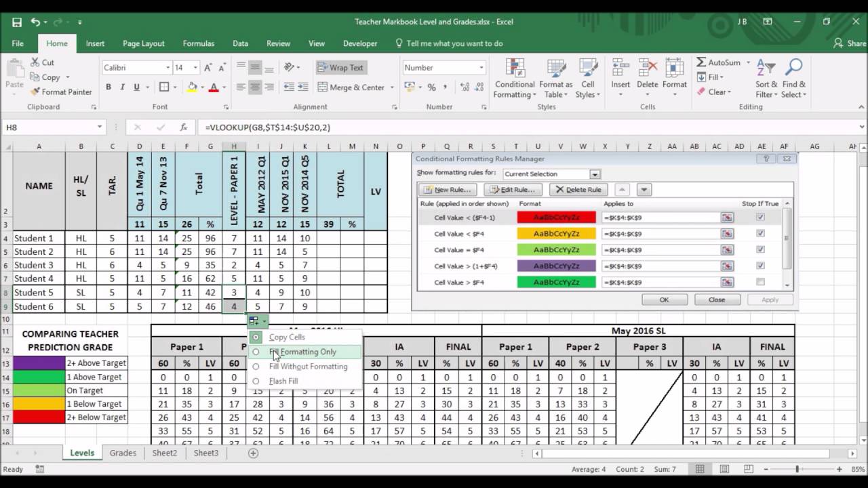This screenshot has width=868, height=488.
Task: Toggle Underline formatting
Action: tap(137, 87)
